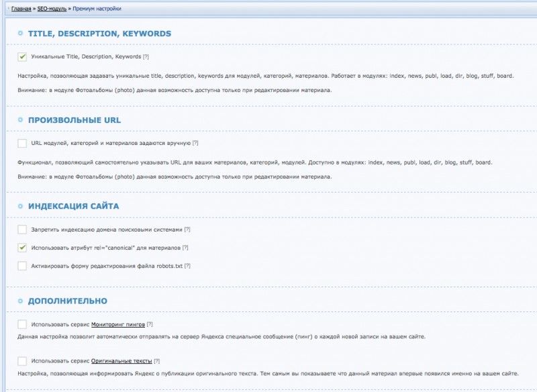Click help [?] beside robots.txt editing form option
The width and height of the screenshot is (537, 392).
point(188,266)
